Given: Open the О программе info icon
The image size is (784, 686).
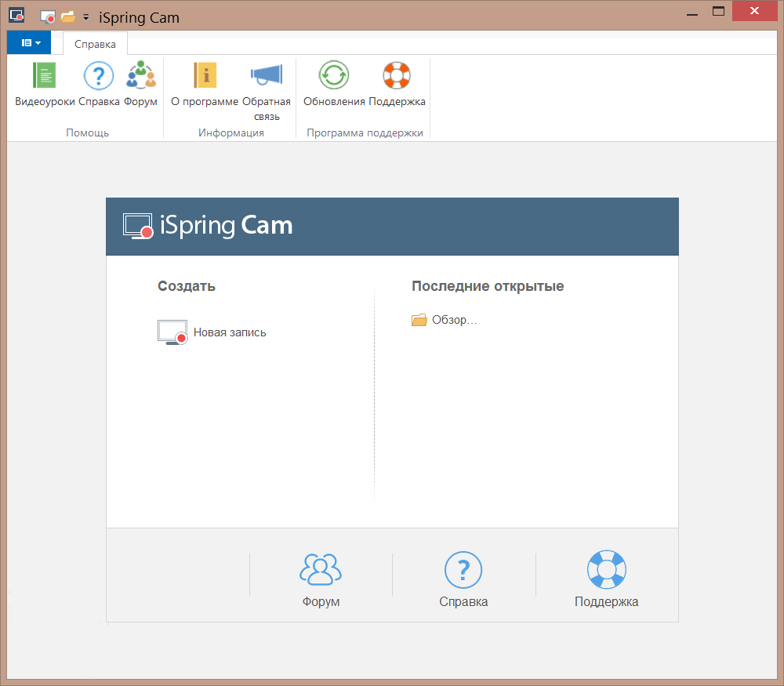Looking at the screenshot, I should pyautogui.click(x=205, y=76).
